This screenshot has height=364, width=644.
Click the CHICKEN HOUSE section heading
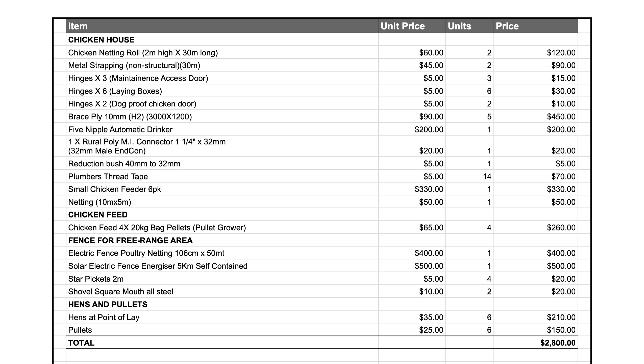(101, 40)
